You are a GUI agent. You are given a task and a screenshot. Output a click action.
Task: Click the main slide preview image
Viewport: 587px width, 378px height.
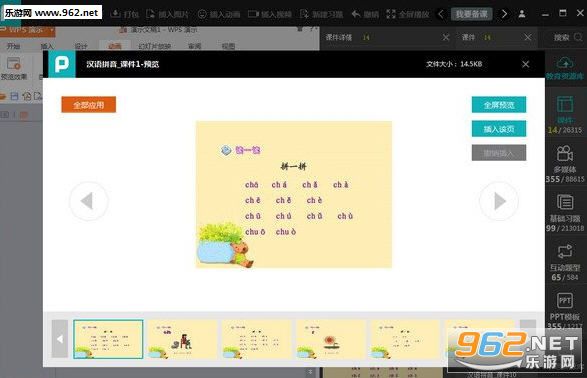pos(294,194)
